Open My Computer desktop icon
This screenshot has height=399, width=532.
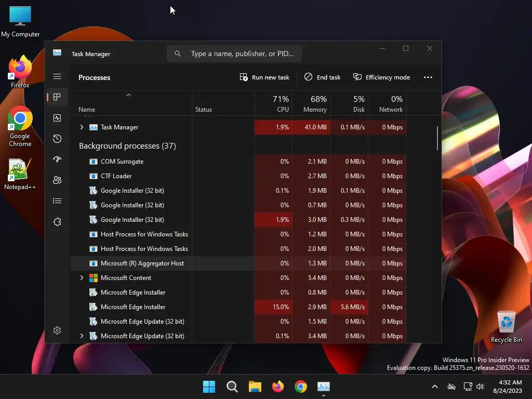tap(20, 21)
